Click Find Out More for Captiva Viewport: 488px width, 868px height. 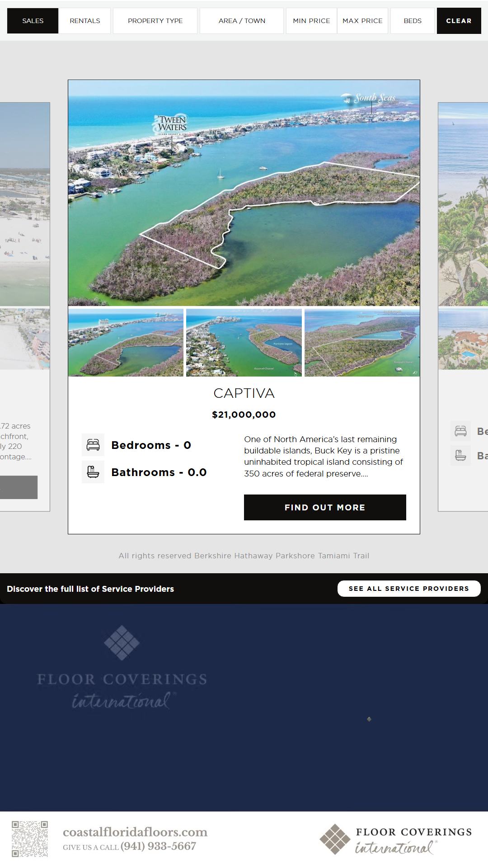point(325,507)
